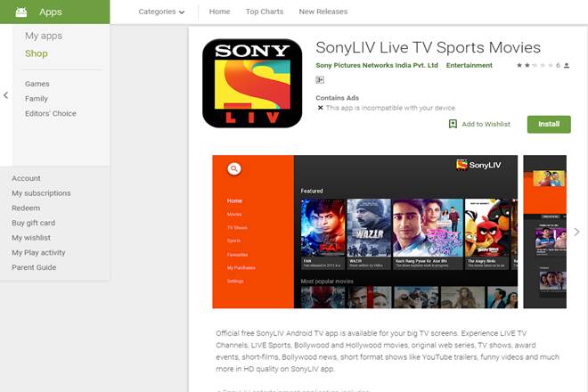This screenshot has width=588, height=392.
Task: Open the main SonyLIV screenshot
Action: click(365, 232)
